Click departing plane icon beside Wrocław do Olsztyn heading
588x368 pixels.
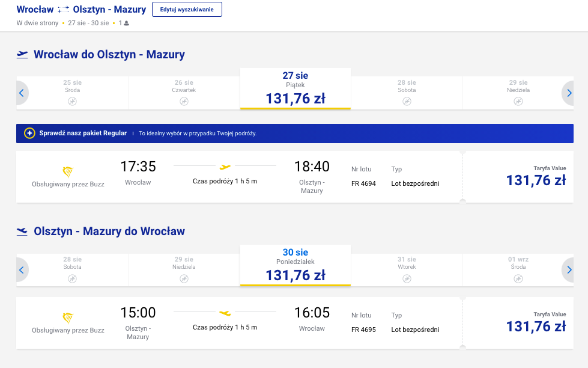22,55
